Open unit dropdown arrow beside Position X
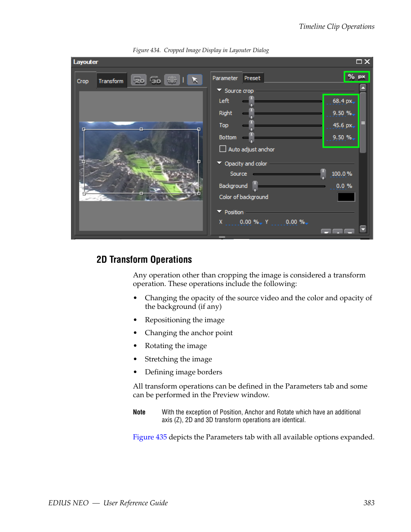Screen dimensions: 411x532 261,224
